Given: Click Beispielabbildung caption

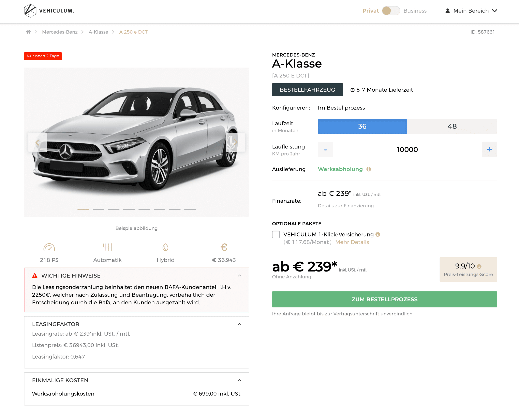Looking at the screenshot, I should point(136,228).
